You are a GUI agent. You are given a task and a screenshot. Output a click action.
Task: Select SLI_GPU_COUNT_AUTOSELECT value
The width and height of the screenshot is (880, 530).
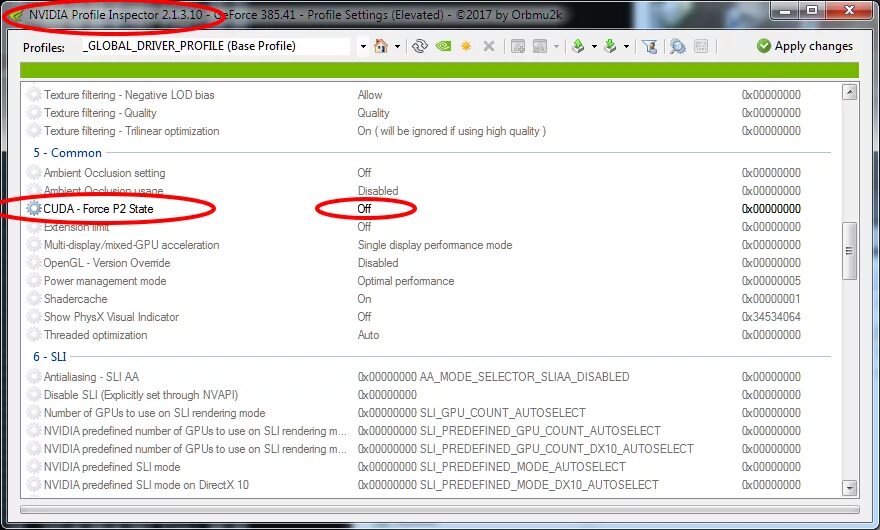tap(471, 413)
